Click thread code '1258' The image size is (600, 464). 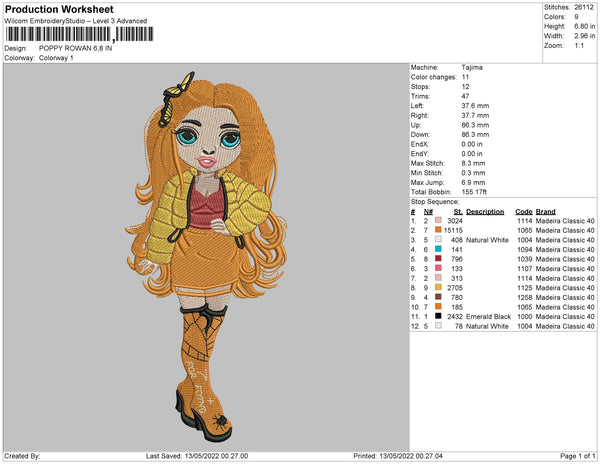(x=524, y=297)
